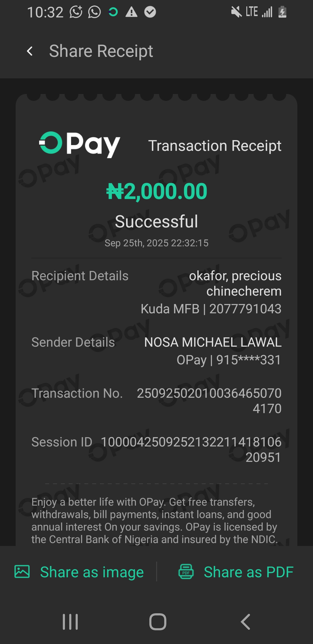Image resolution: width=313 pixels, height=644 pixels.
Task: Open Android recent apps button
Action: [x=70, y=622]
